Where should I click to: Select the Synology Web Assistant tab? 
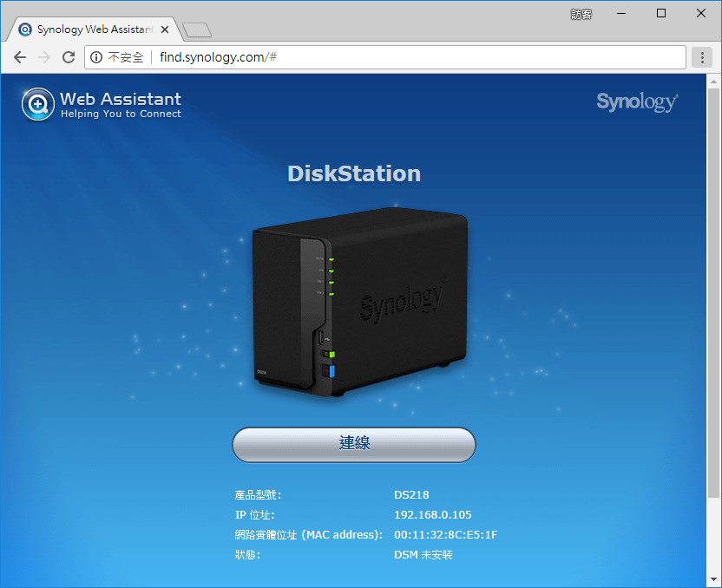(91, 29)
